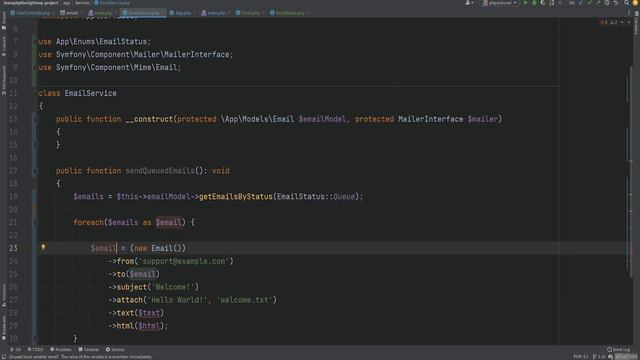
Task: Collapse the __construct function fold on line 13
Action: click(36, 119)
